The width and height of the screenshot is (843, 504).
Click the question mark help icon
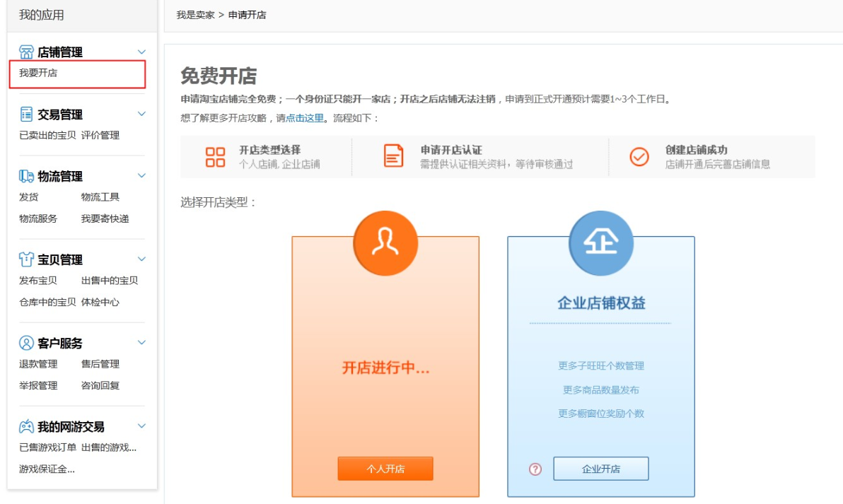(535, 469)
